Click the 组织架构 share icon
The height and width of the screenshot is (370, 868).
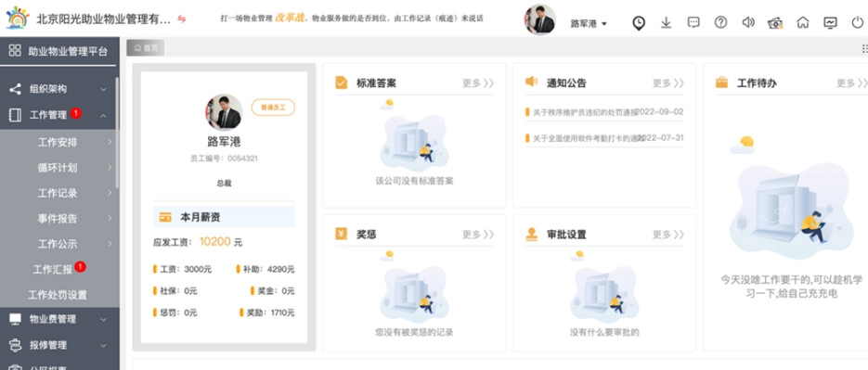pyautogui.click(x=16, y=88)
